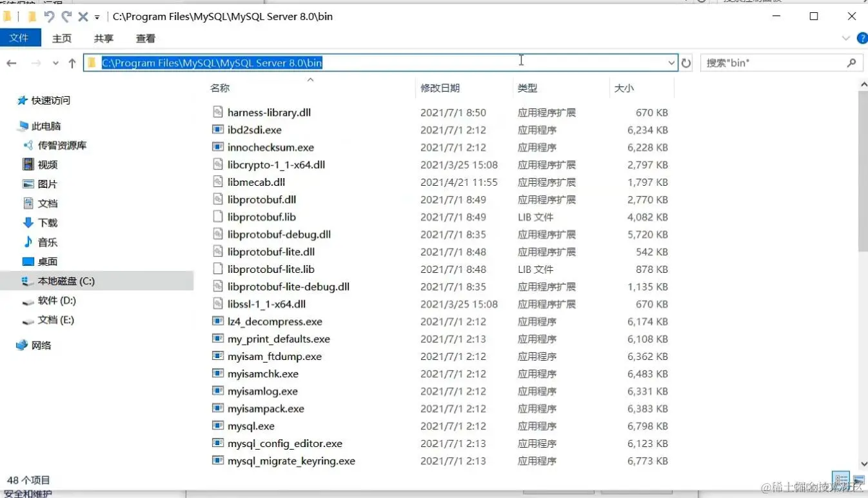Click the harness-library.dll file icon
The height and width of the screenshot is (498, 868).
tap(217, 112)
